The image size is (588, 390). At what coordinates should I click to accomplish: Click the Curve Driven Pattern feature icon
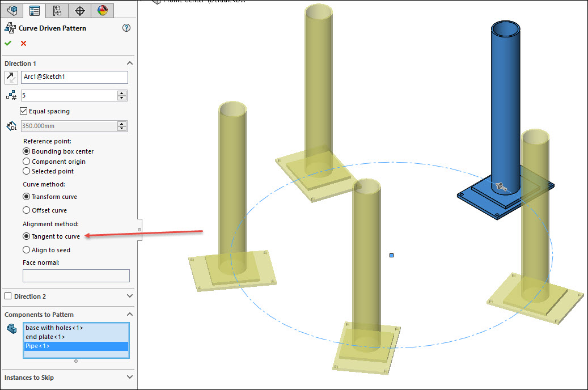[10, 28]
